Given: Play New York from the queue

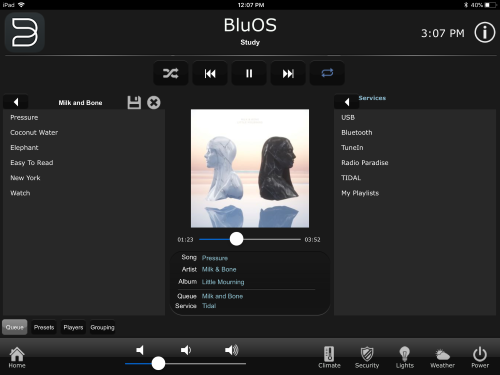Looking at the screenshot, I should (x=84, y=178).
